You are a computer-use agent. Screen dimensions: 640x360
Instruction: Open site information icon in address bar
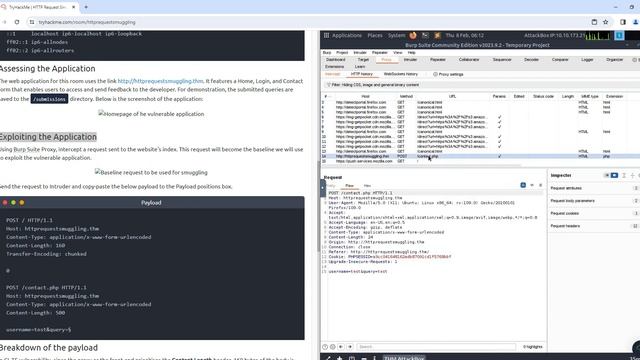pos(32,22)
